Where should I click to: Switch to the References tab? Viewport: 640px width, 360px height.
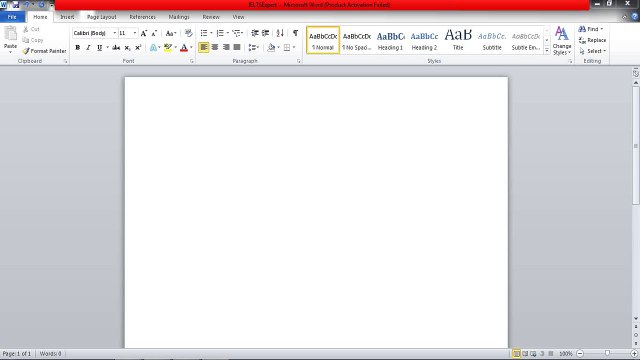click(x=142, y=17)
